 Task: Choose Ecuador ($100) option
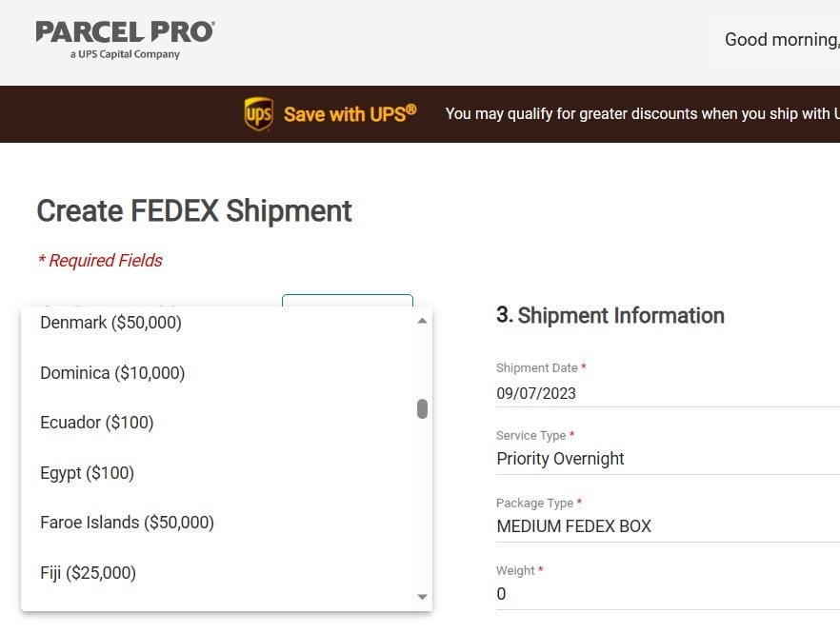[96, 423]
